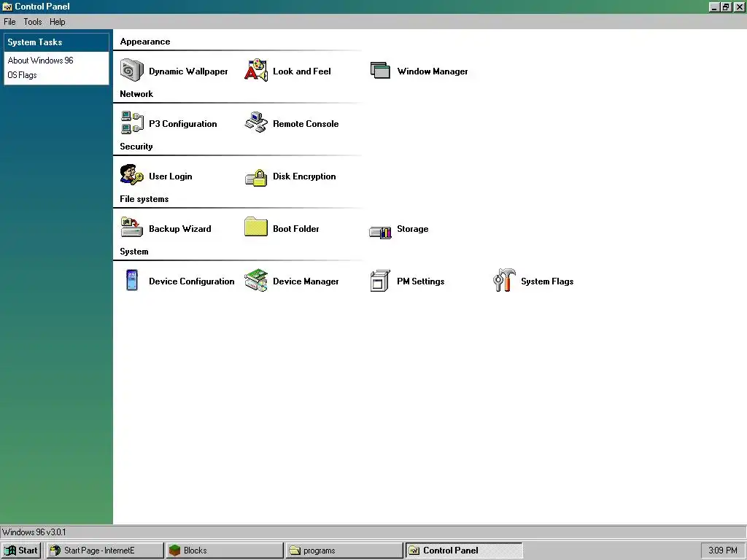This screenshot has width=747, height=560.
Task: Click the System Flags label
Action: tap(547, 281)
